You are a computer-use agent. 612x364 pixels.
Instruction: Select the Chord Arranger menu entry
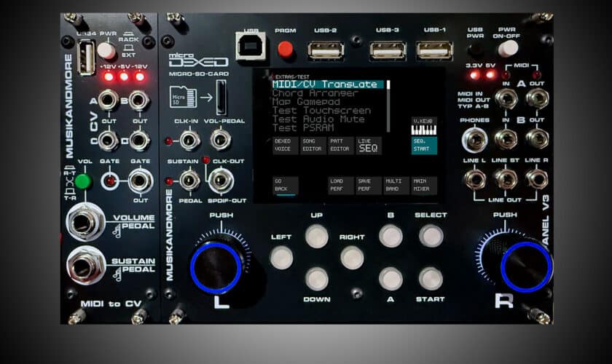pos(315,93)
